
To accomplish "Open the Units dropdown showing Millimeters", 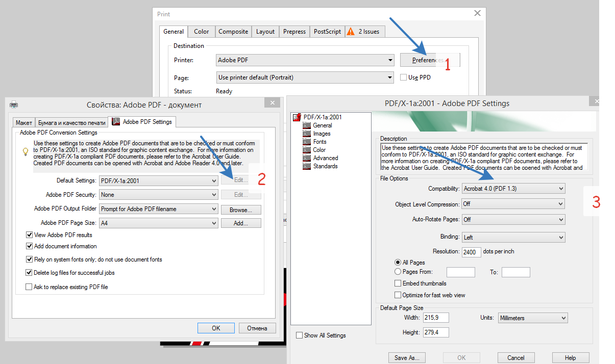I will point(533,318).
